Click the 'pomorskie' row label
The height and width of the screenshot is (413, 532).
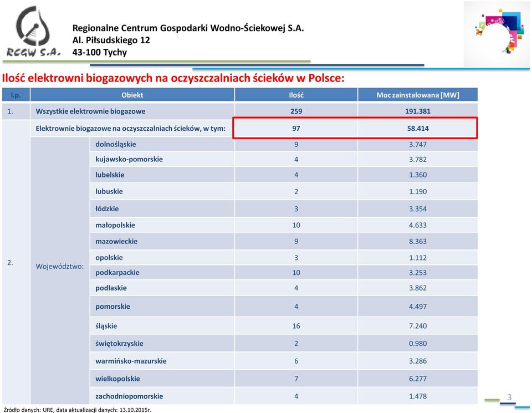112,307
